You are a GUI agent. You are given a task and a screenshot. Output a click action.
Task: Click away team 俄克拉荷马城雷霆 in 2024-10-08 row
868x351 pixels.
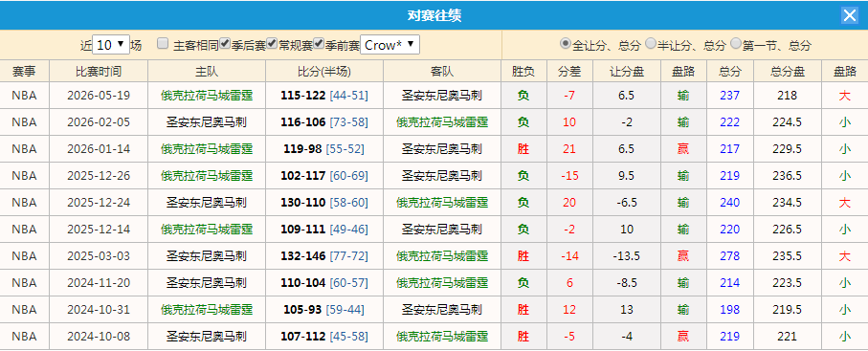click(442, 337)
